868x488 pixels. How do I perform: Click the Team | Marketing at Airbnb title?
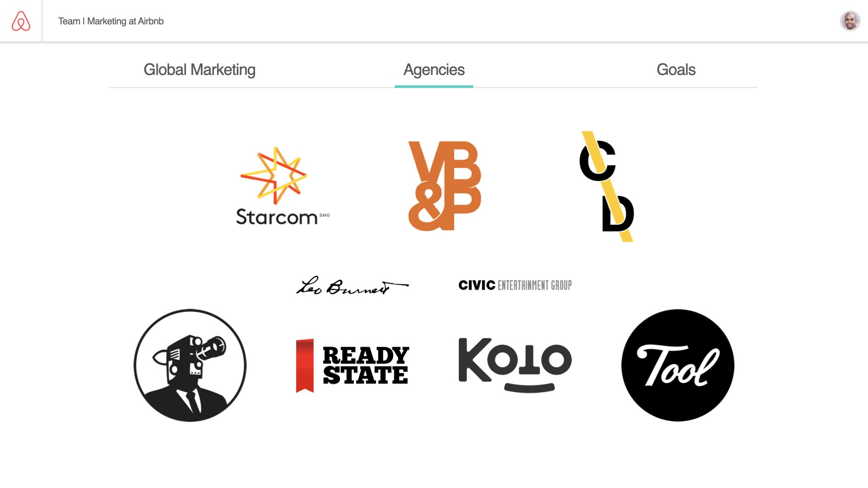pos(111,21)
